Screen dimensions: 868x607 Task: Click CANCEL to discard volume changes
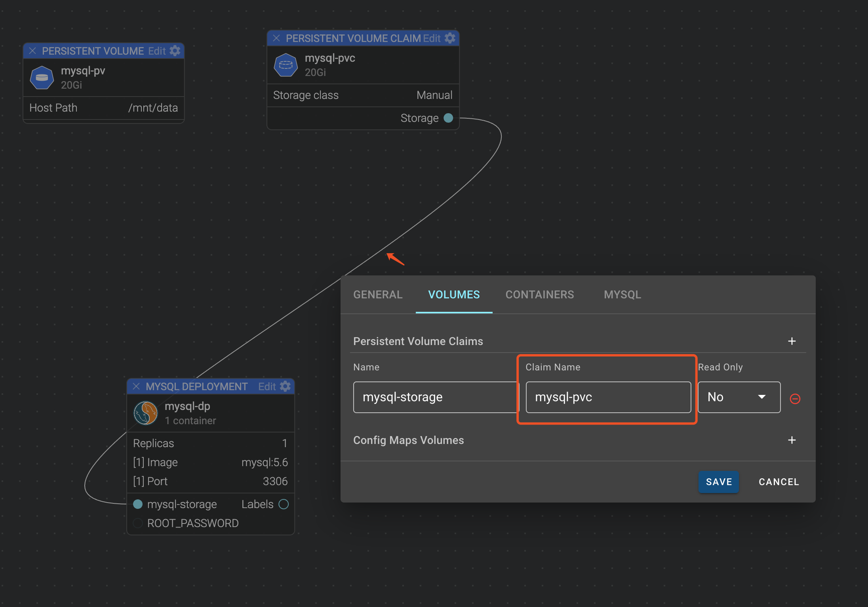pyautogui.click(x=779, y=482)
